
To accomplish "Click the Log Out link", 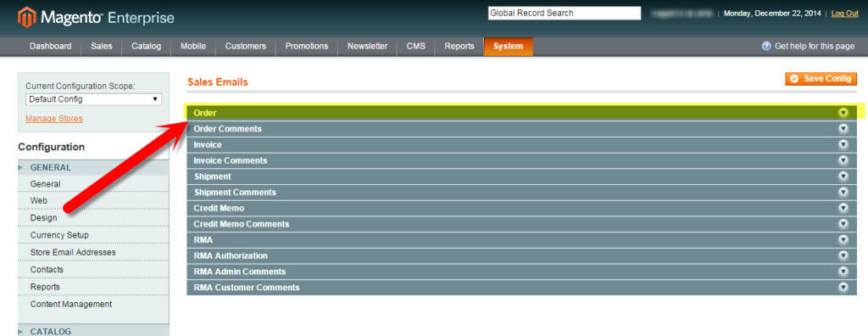I will pos(845,14).
